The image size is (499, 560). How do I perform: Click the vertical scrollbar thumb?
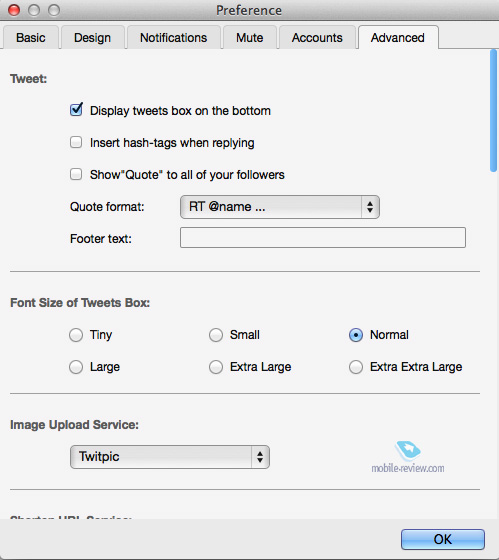tap(494, 111)
